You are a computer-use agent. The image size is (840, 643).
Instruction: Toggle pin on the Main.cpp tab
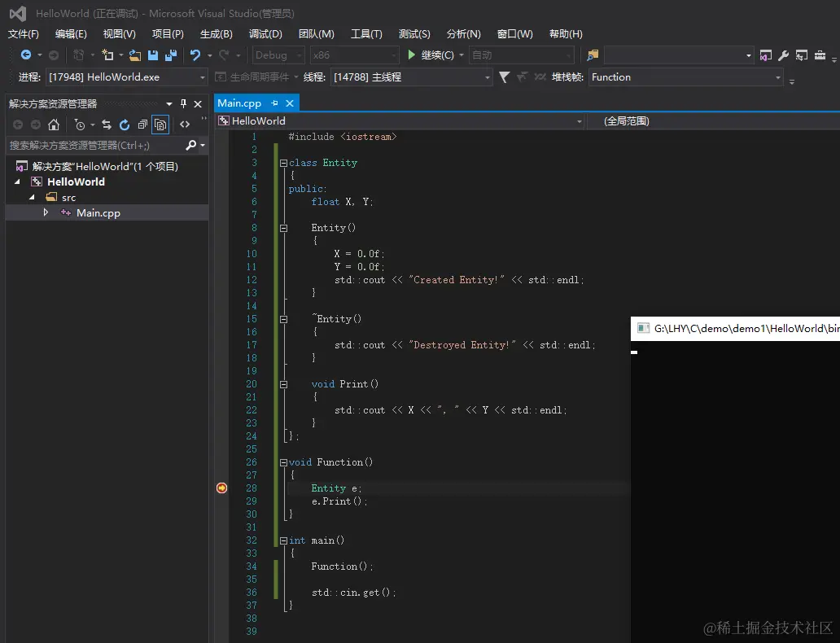[275, 103]
